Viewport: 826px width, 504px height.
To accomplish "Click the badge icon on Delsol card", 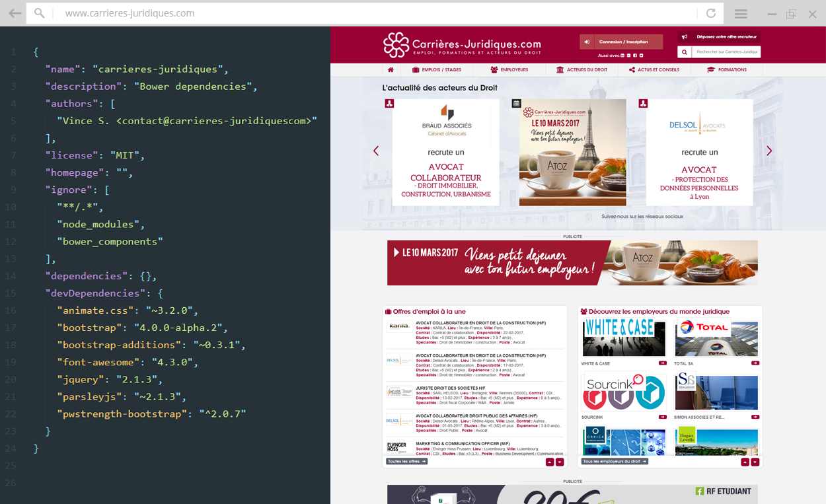I will (643, 103).
